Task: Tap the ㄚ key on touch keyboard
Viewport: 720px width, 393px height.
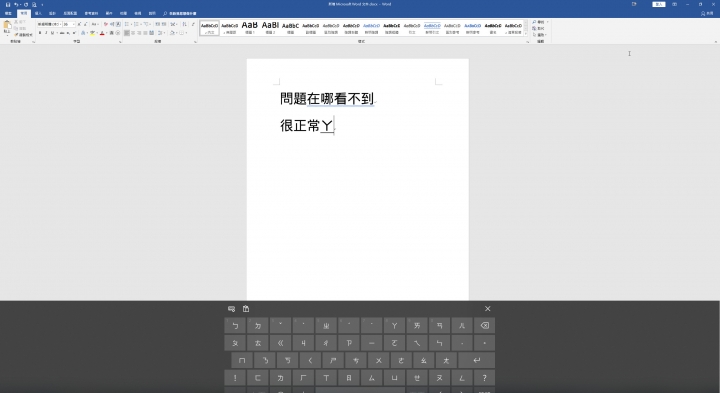Action: point(394,326)
